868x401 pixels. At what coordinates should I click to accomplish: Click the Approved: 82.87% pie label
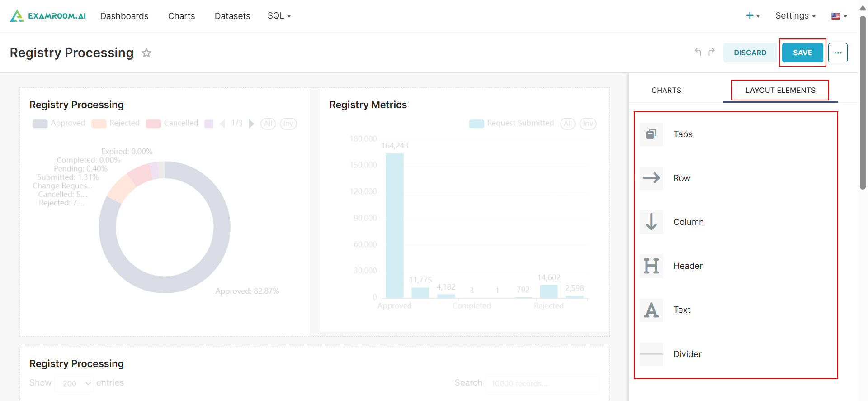tap(247, 291)
